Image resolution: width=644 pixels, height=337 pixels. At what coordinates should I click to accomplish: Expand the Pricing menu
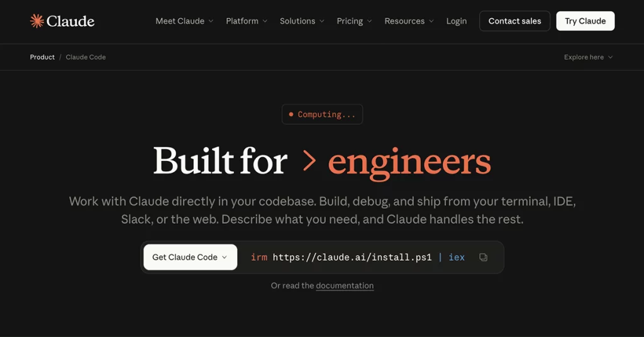tap(354, 21)
